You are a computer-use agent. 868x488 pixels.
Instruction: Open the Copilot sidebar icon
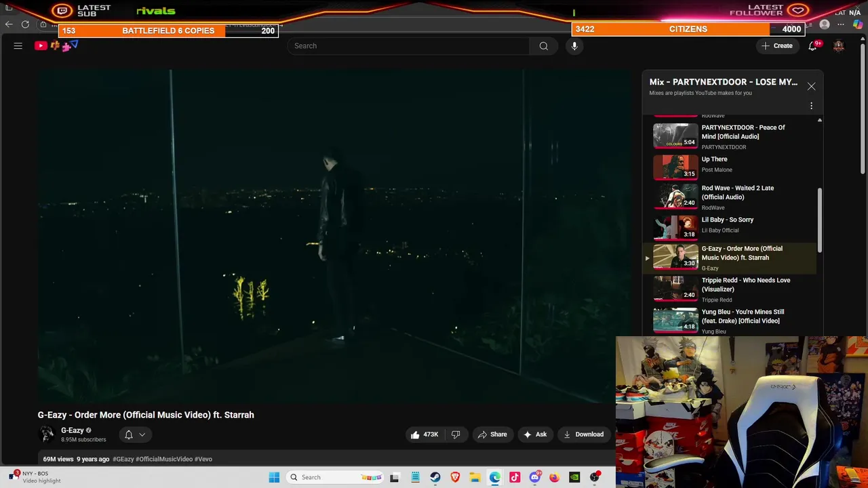tap(858, 24)
